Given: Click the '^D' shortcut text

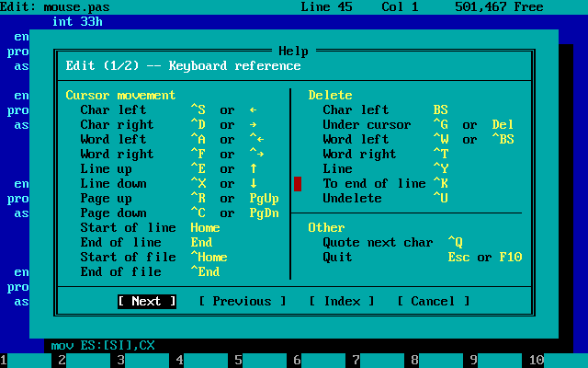Looking at the screenshot, I should 198,124.
